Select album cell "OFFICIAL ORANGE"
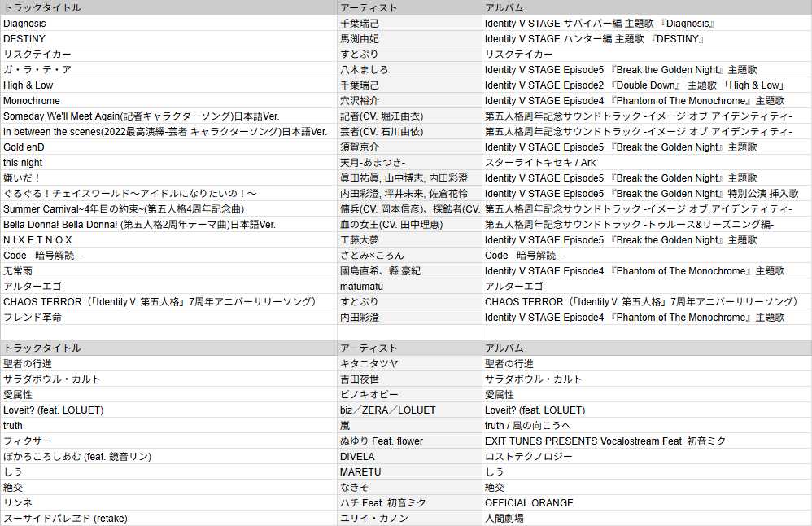 pos(647,503)
